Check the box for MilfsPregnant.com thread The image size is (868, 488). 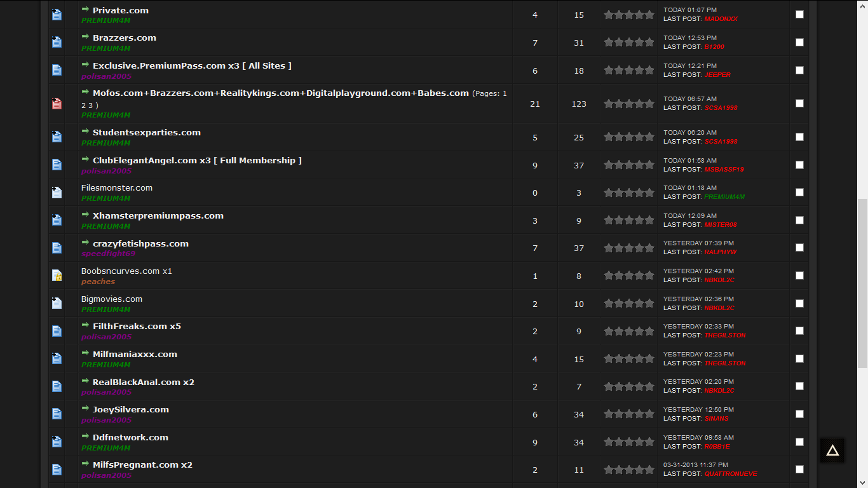tap(799, 469)
